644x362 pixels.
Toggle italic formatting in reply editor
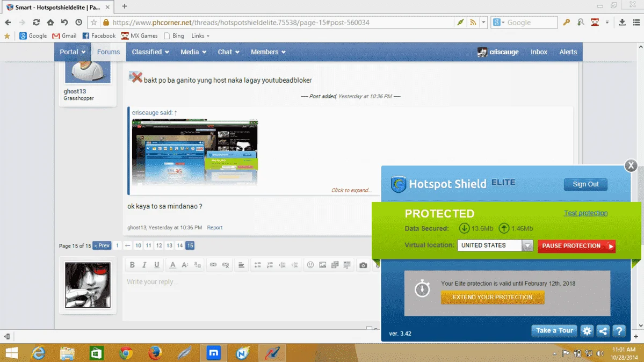pyautogui.click(x=144, y=265)
